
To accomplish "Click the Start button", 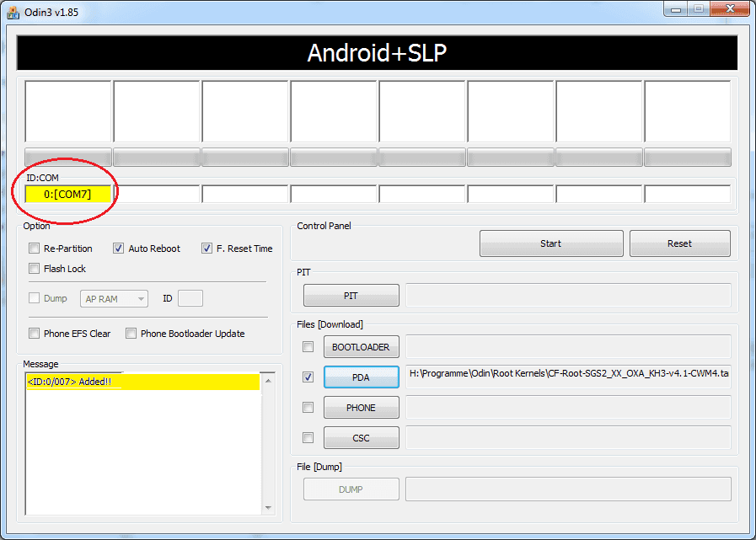I will 551,243.
